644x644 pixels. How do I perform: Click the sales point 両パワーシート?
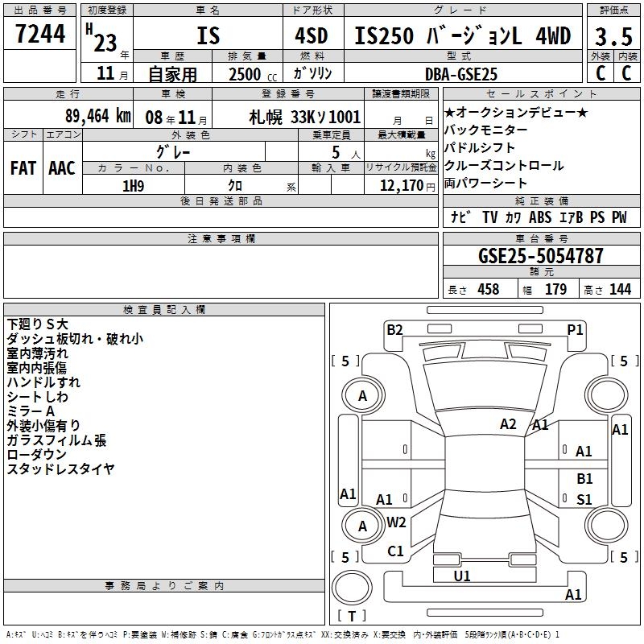click(x=485, y=183)
